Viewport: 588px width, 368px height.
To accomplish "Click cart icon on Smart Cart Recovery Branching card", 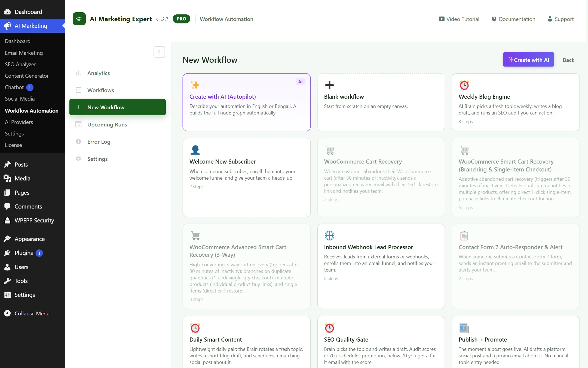I will pos(464,150).
